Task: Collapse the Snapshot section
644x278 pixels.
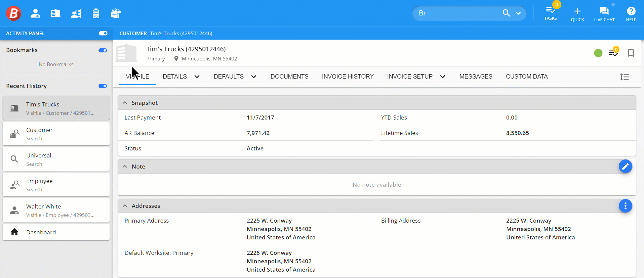Action: (x=125, y=103)
